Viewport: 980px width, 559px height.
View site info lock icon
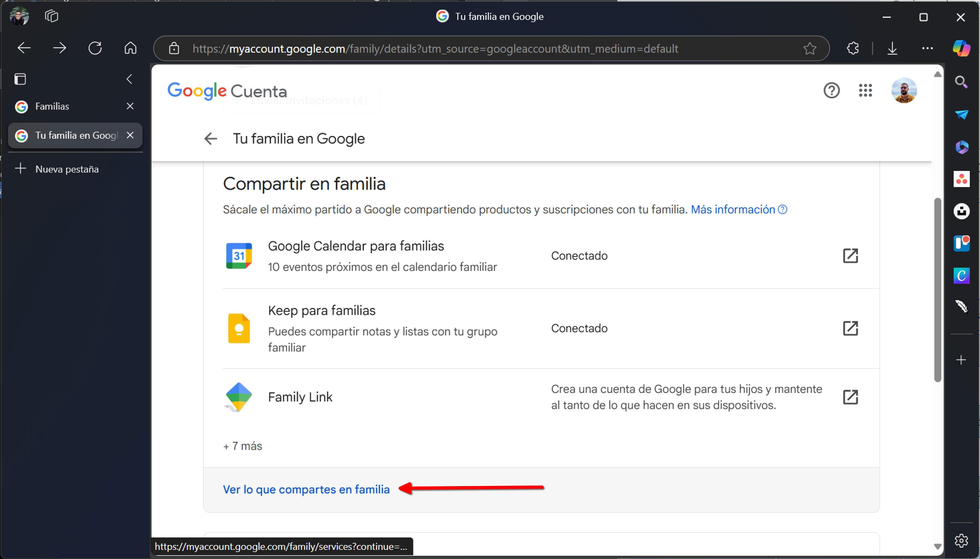(174, 48)
